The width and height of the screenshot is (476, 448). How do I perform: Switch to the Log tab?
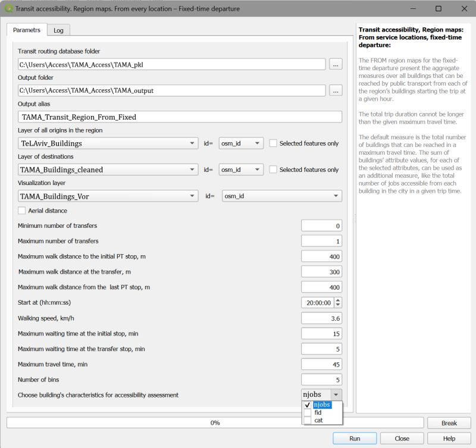[58, 30]
